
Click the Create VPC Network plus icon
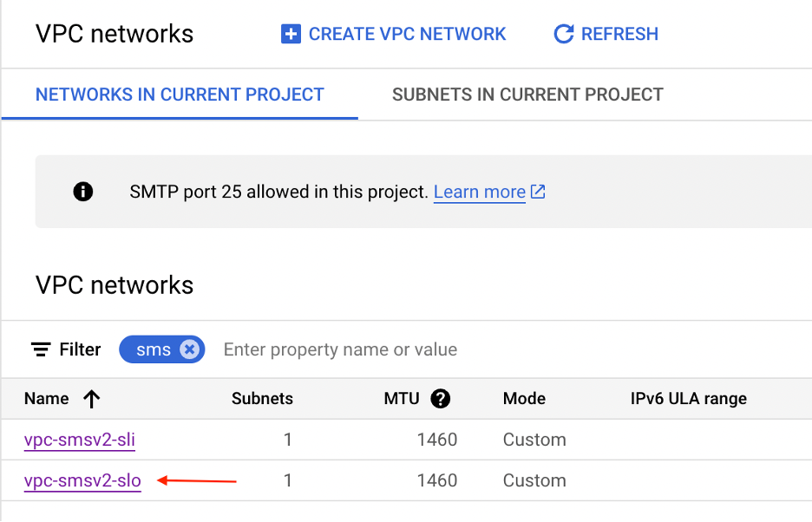click(x=290, y=34)
